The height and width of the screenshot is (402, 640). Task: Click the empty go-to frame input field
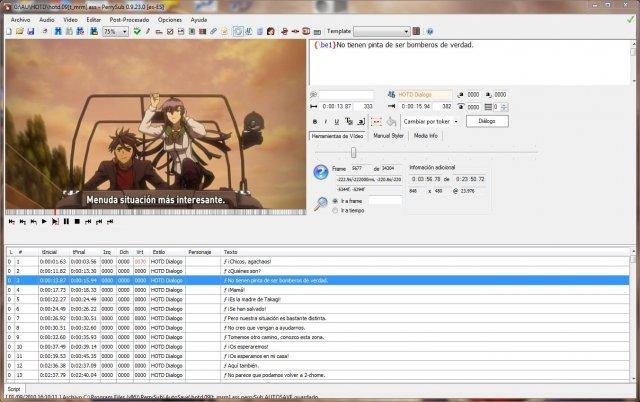[385, 200]
